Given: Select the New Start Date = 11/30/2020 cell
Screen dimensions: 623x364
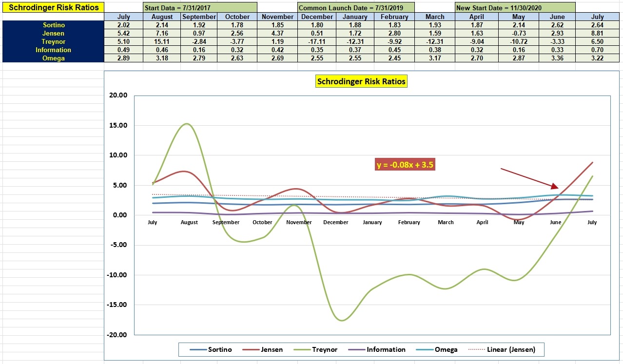Looking at the screenshot, I should pyautogui.click(x=515, y=8).
